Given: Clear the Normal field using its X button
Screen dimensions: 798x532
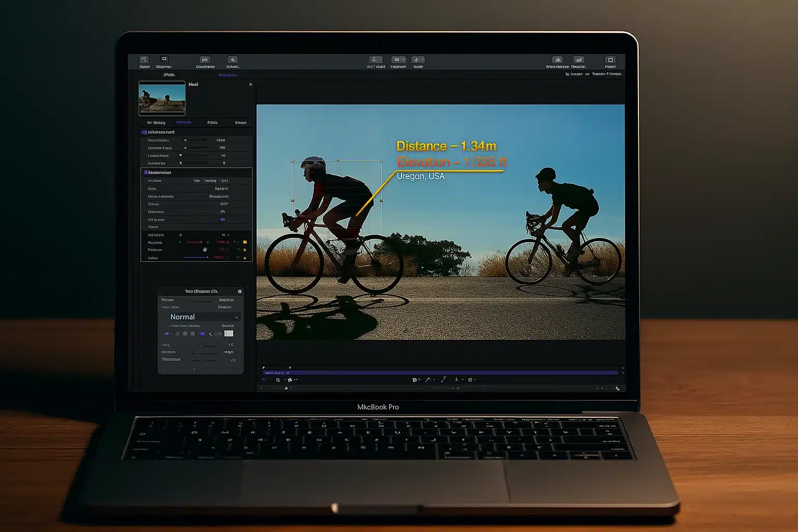Looking at the screenshot, I should [x=237, y=317].
